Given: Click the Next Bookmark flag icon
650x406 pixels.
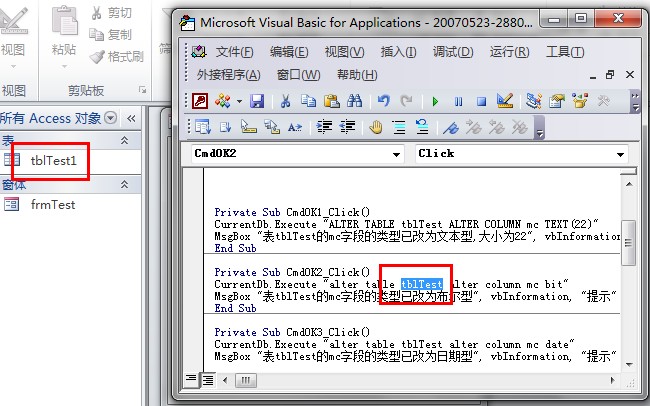Looking at the screenshot, I should coord(473,127).
